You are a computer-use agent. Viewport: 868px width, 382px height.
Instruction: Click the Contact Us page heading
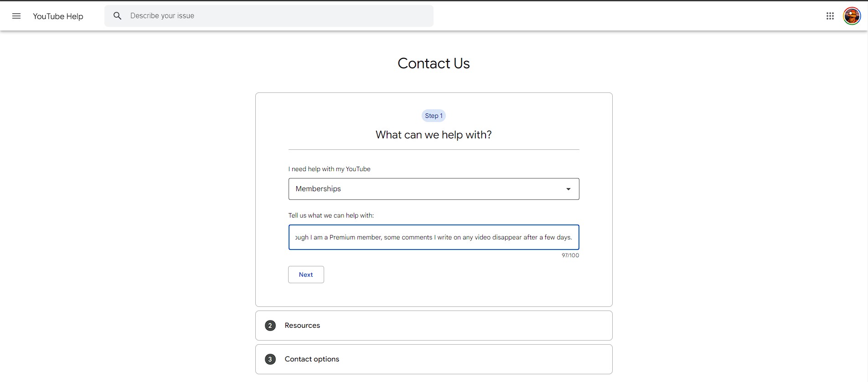(x=434, y=63)
